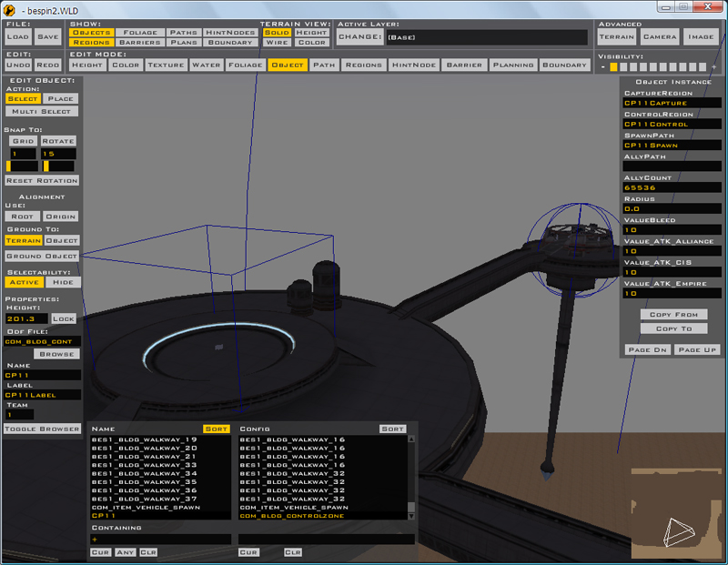Switch to Regions edit mode
The height and width of the screenshot is (565, 728).
[363, 65]
